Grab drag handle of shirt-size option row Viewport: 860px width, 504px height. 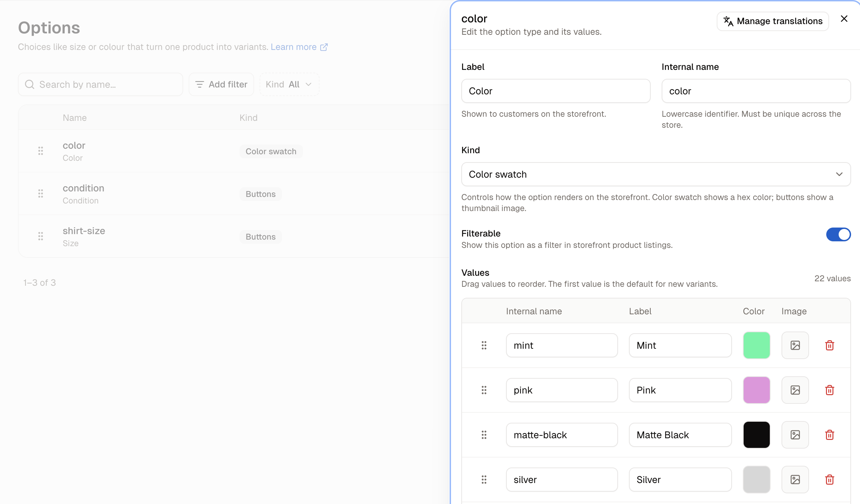(41, 236)
